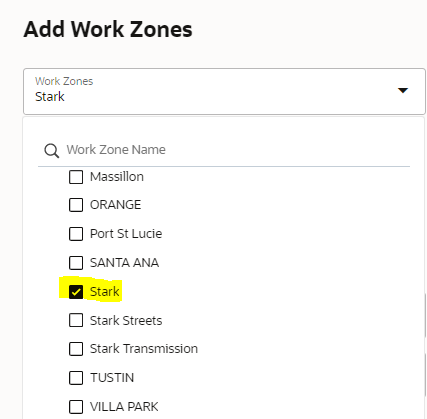The width and height of the screenshot is (427, 419).
Task: Uncheck the Stark checkbox
Action: (x=76, y=292)
